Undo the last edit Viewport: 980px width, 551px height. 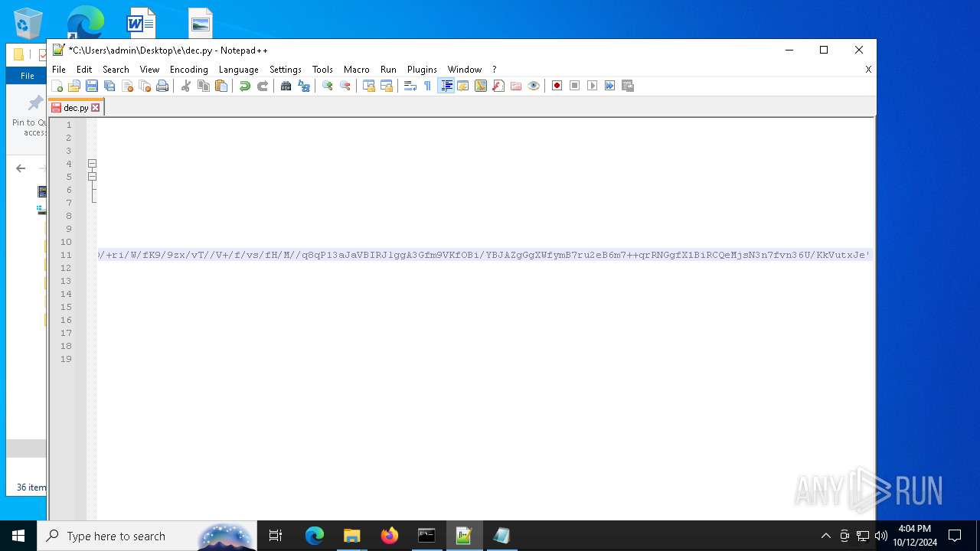pyautogui.click(x=244, y=86)
